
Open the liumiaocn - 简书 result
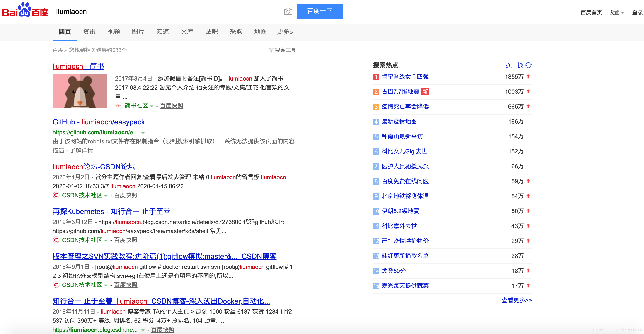78,66
